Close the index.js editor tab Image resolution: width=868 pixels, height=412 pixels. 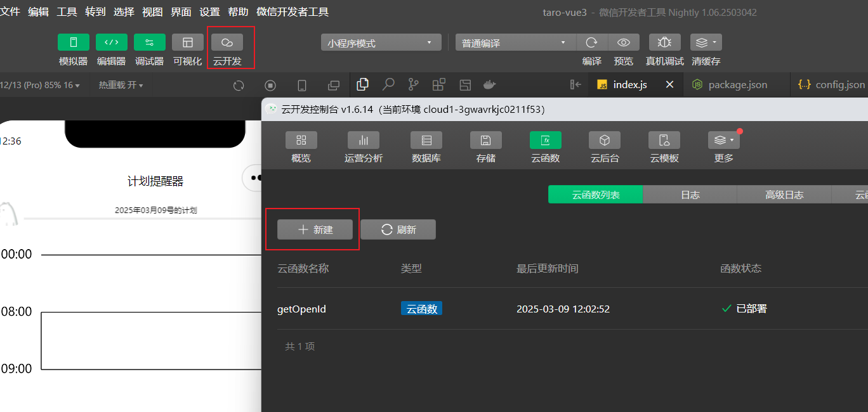click(x=669, y=84)
